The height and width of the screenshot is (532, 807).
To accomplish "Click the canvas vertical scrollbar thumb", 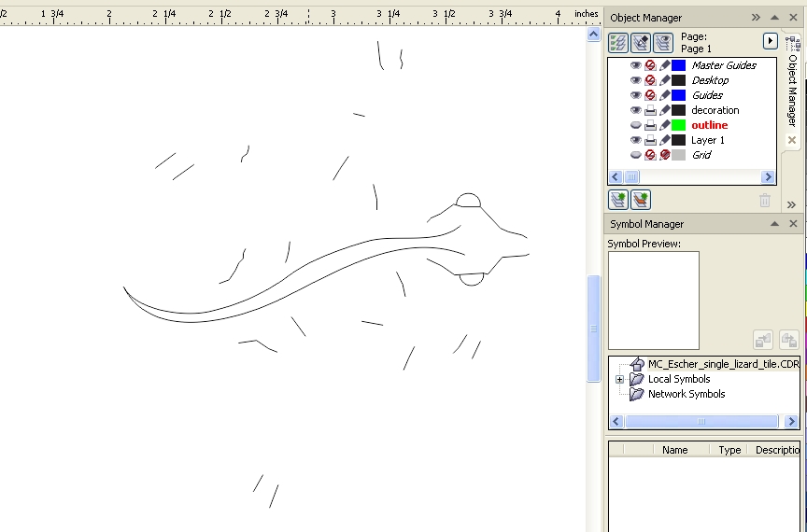I will point(593,329).
